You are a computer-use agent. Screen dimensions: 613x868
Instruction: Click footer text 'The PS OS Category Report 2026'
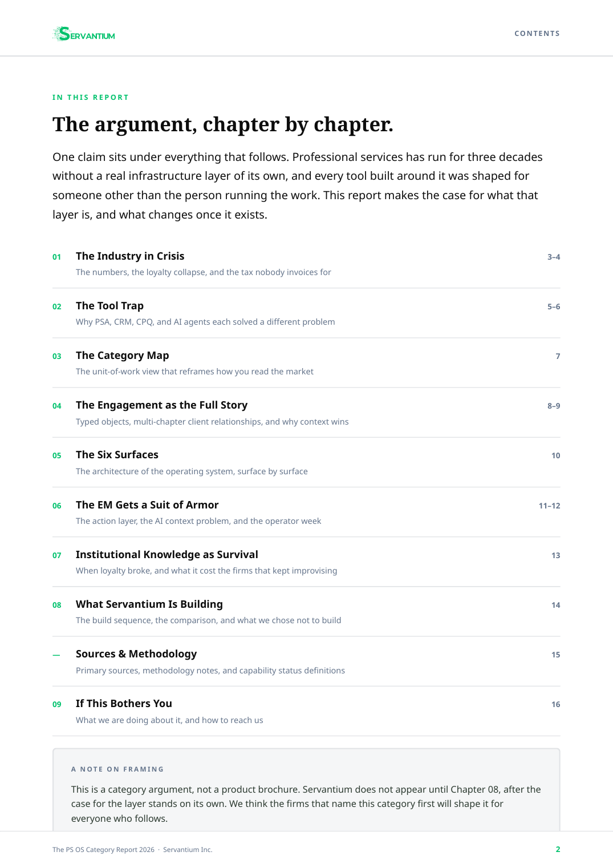[103, 850]
